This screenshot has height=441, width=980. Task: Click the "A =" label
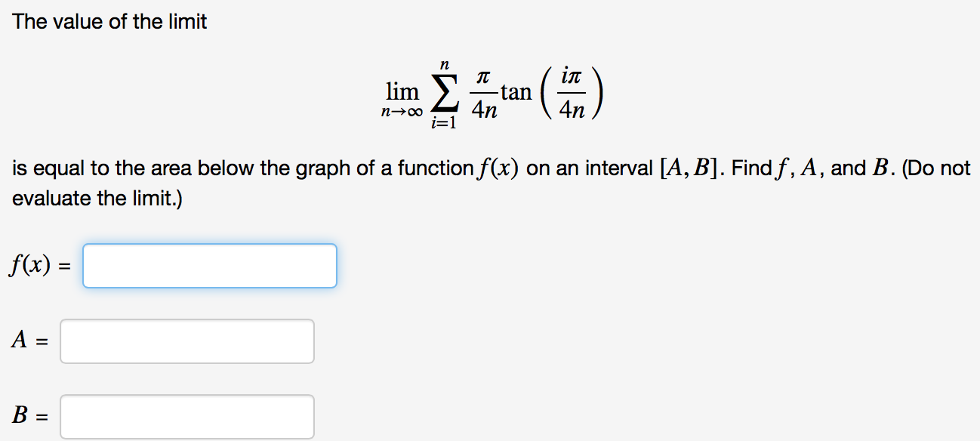[x=29, y=341]
